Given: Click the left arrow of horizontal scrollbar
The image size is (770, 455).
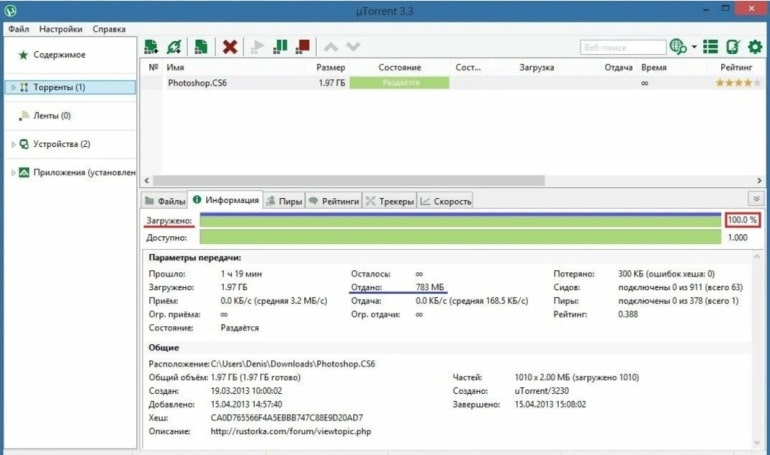Looking at the screenshot, I should tap(147, 181).
